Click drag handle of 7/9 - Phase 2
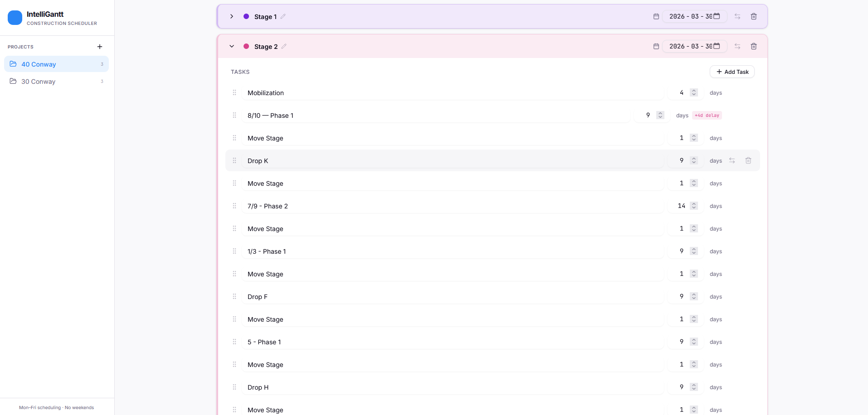 pyautogui.click(x=234, y=206)
